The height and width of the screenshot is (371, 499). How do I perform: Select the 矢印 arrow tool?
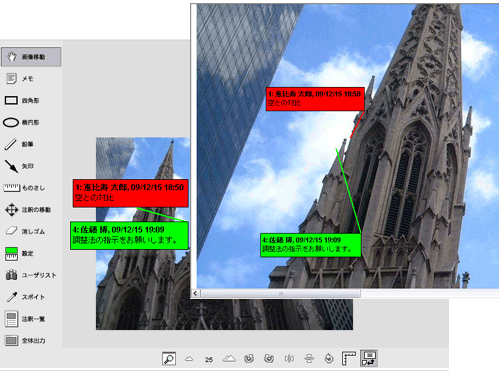click(x=19, y=166)
